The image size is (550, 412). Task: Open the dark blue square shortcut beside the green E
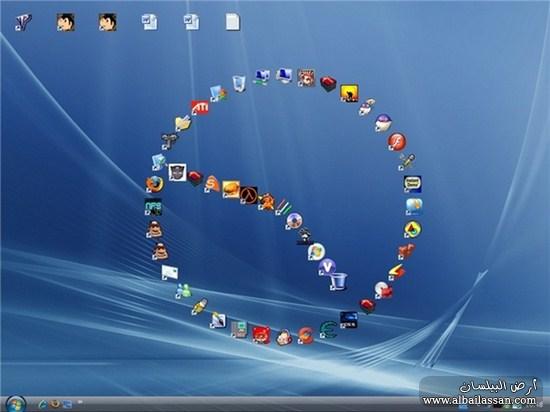(x=349, y=320)
